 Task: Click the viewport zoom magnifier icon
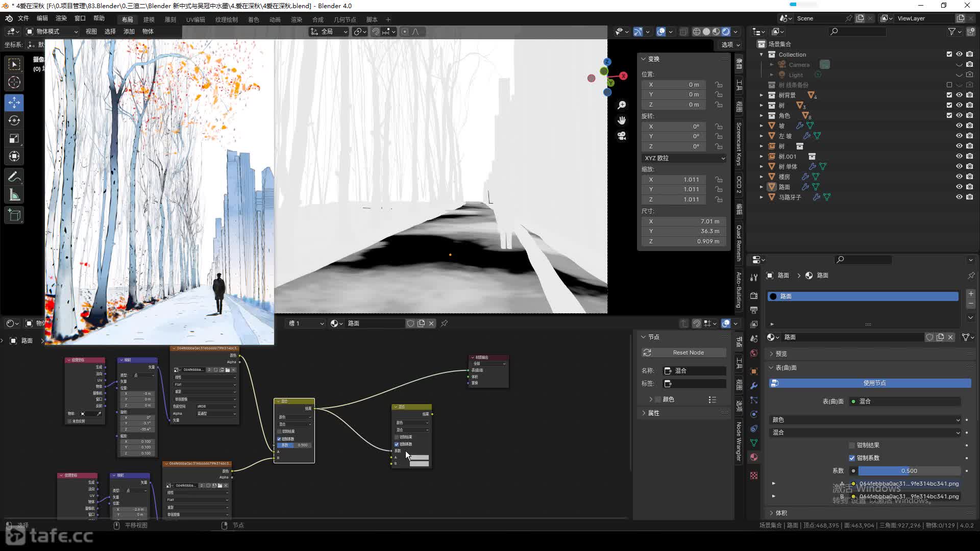(622, 105)
